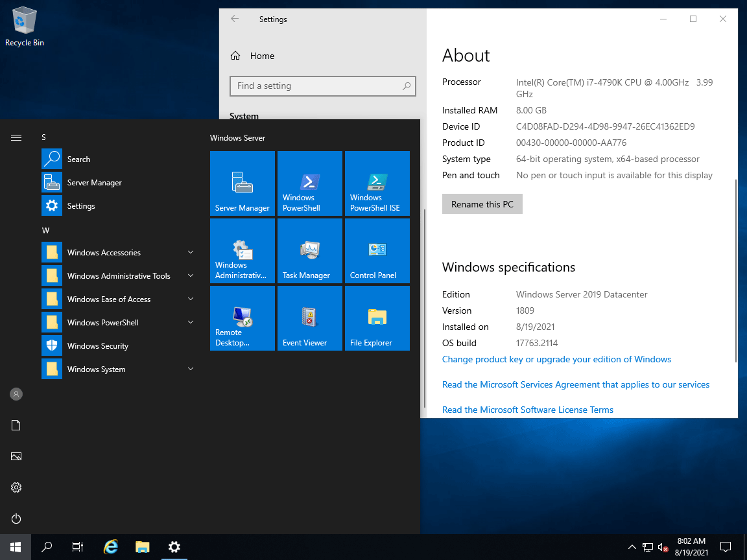The height and width of the screenshot is (560, 747).
Task: Open Windows Security in the app list
Action: (x=119, y=345)
